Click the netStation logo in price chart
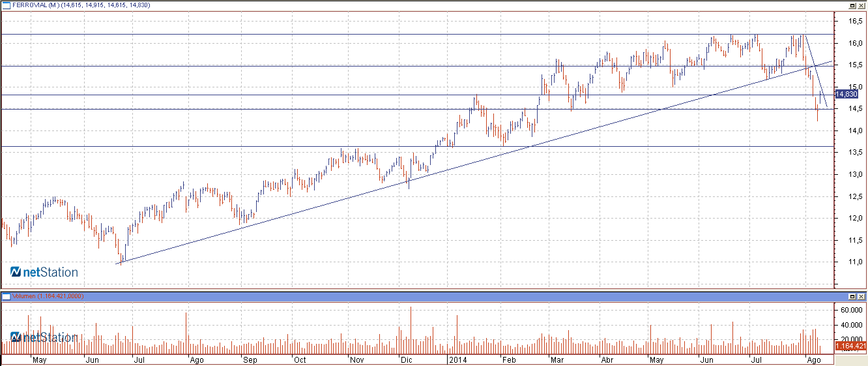The height and width of the screenshot is (366, 868). (44, 272)
